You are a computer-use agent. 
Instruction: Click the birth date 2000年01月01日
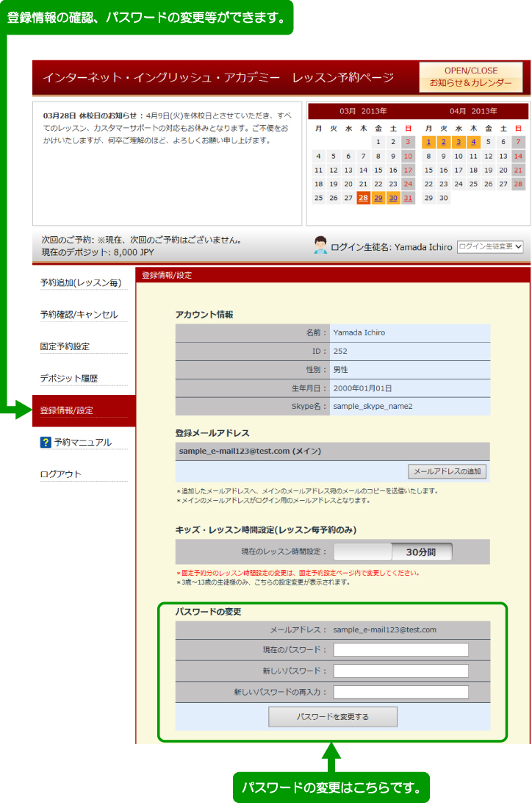coord(363,388)
